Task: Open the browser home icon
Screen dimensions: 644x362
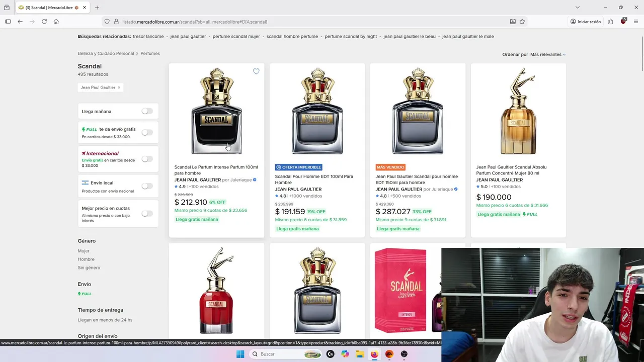Action: point(56,22)
